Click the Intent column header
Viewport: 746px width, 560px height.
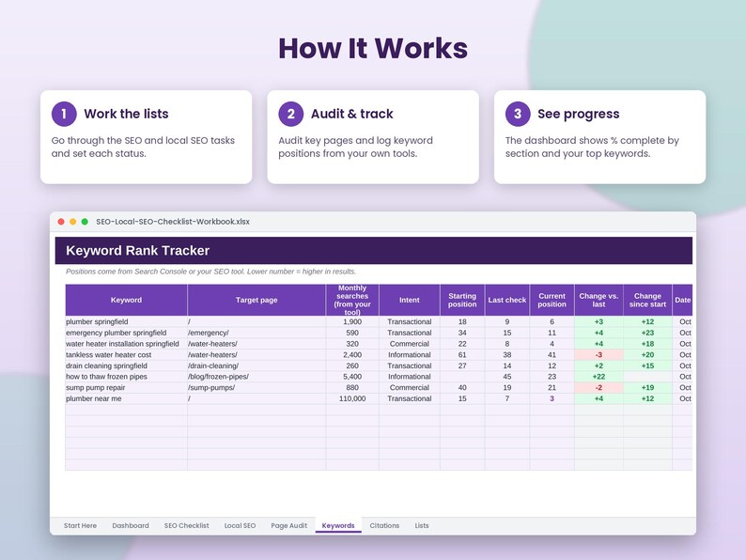[x=409, y=300]
